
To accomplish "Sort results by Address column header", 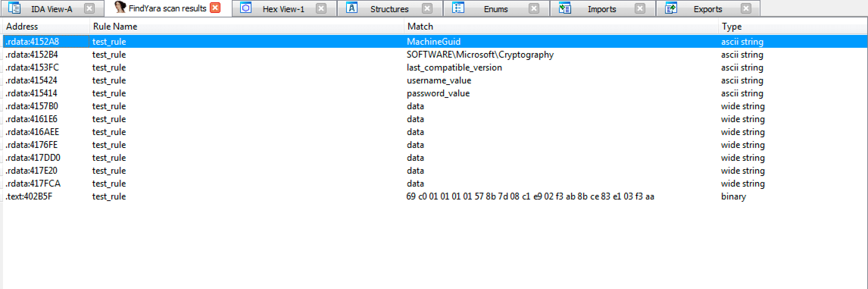I will tap(22, 27).
